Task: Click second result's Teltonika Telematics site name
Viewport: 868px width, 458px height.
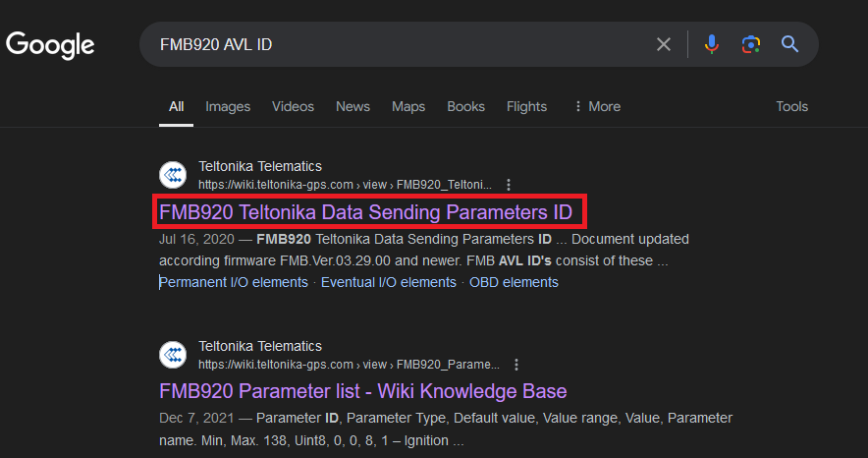Action: tap(260, 346)
